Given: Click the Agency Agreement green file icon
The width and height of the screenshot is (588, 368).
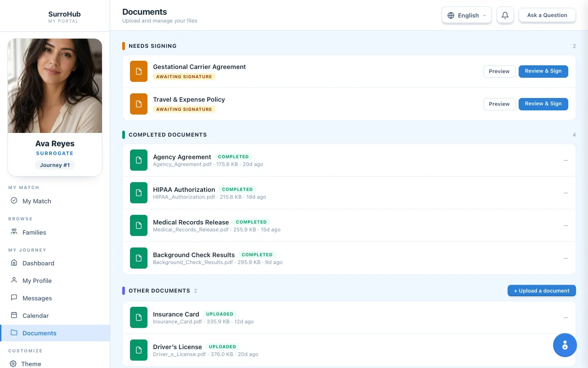Looking at the screenshot, I should click(x=139, y=160).
